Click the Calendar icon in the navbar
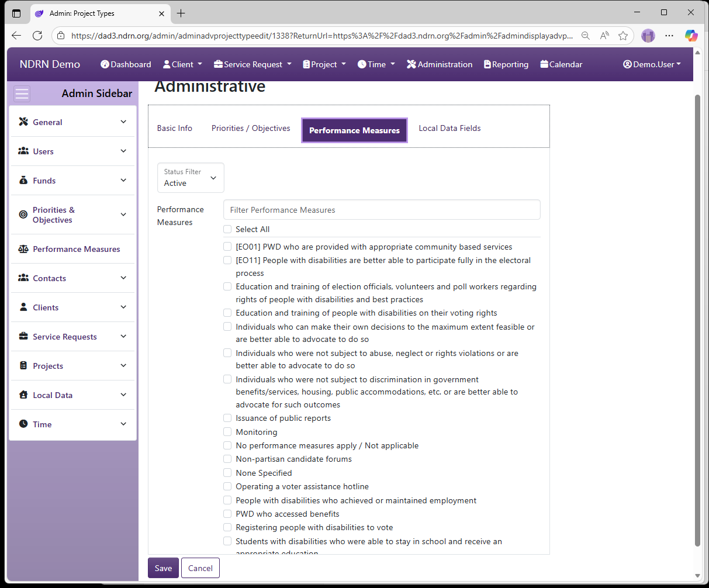 (x=544, y=64)
